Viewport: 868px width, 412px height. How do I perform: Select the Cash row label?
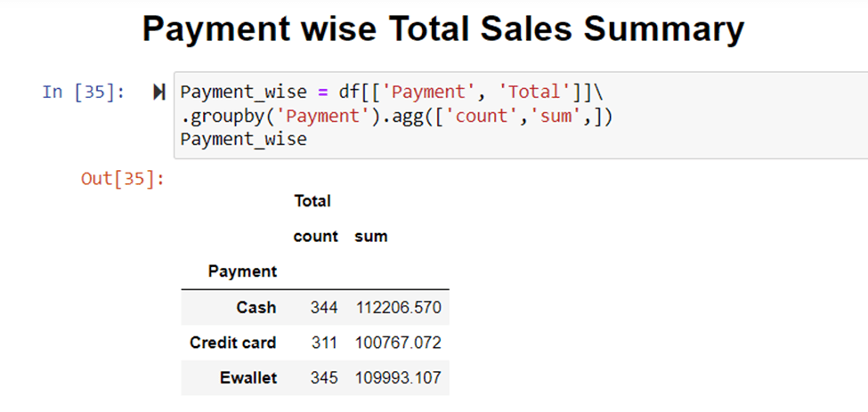pyautogui.click(x=256, y=308)
